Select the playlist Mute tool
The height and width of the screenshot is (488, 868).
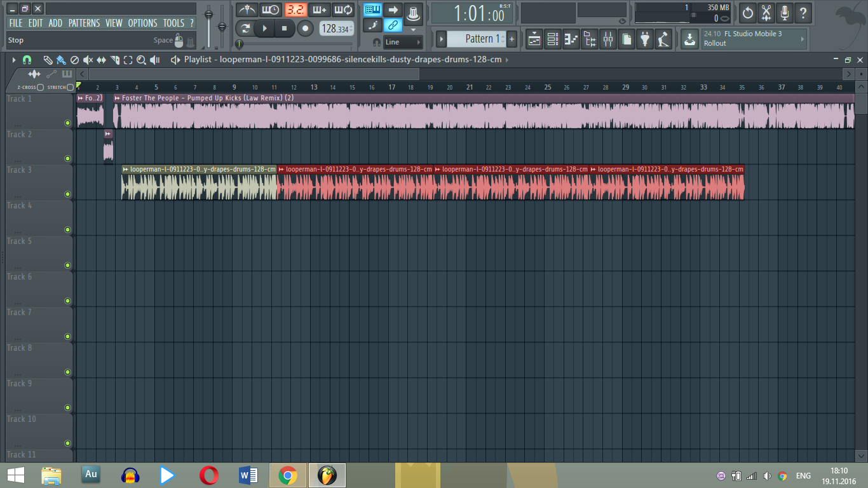point(88,60)
